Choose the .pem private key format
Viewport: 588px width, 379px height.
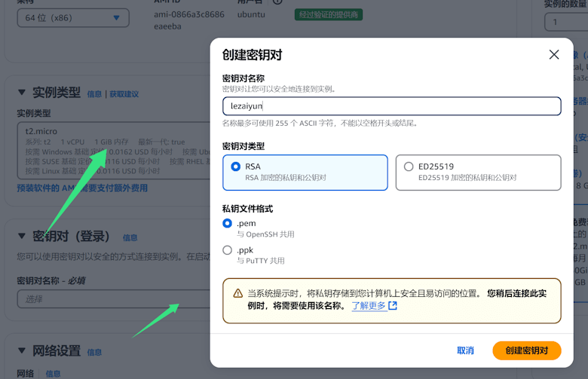pyautogui.click(x=228, y=224)
